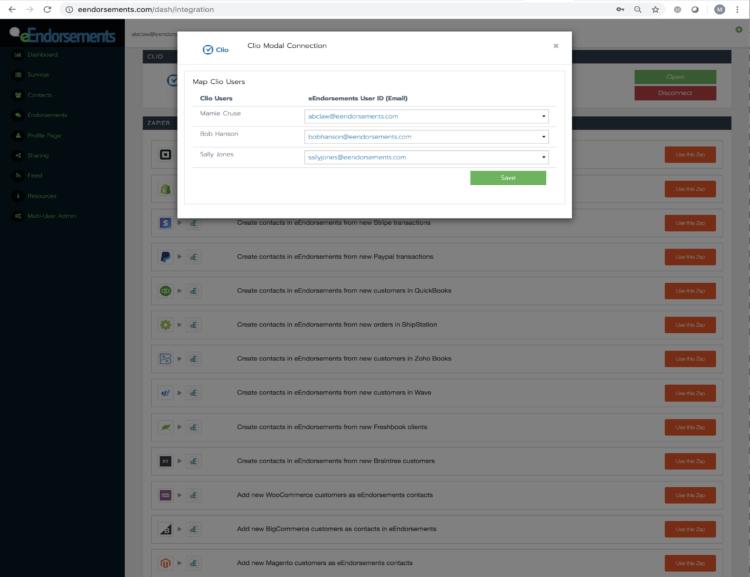Close the Clio Modal Connection dialog
The image size is (750, 577).
[556, 46]
